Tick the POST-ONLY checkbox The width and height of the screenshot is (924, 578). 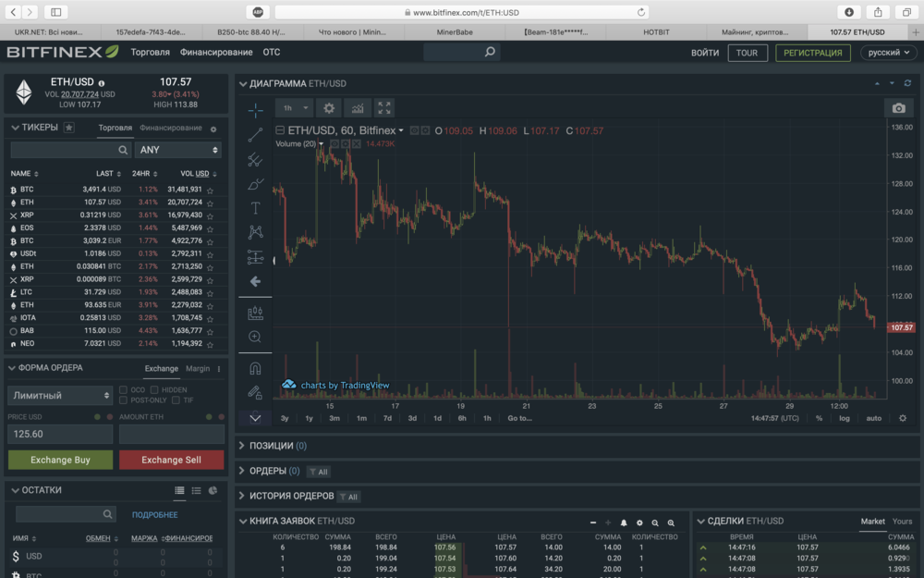coord(124,400)
